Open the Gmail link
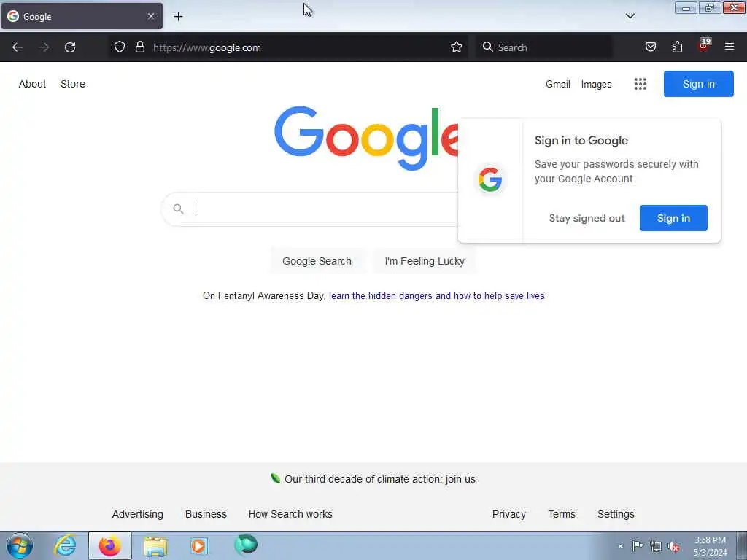 (558, 85)
